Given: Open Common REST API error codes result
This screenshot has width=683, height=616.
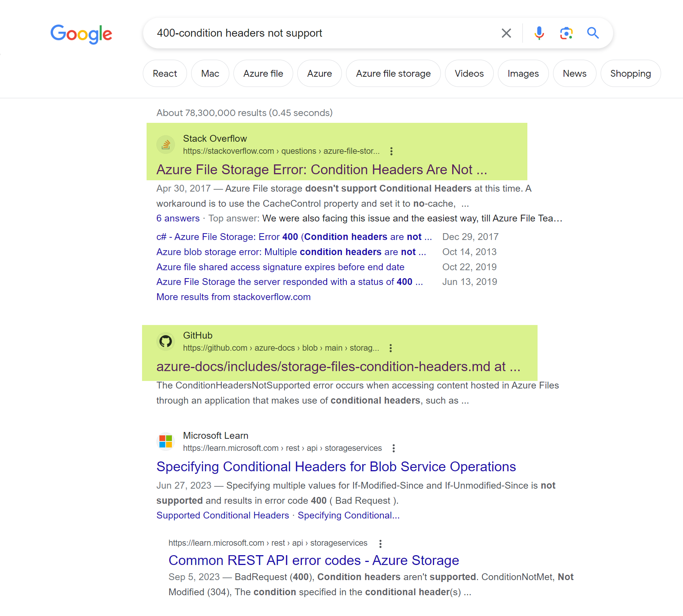Looking at the screenshot, I should pyautogui.click(x=314, y=560).
